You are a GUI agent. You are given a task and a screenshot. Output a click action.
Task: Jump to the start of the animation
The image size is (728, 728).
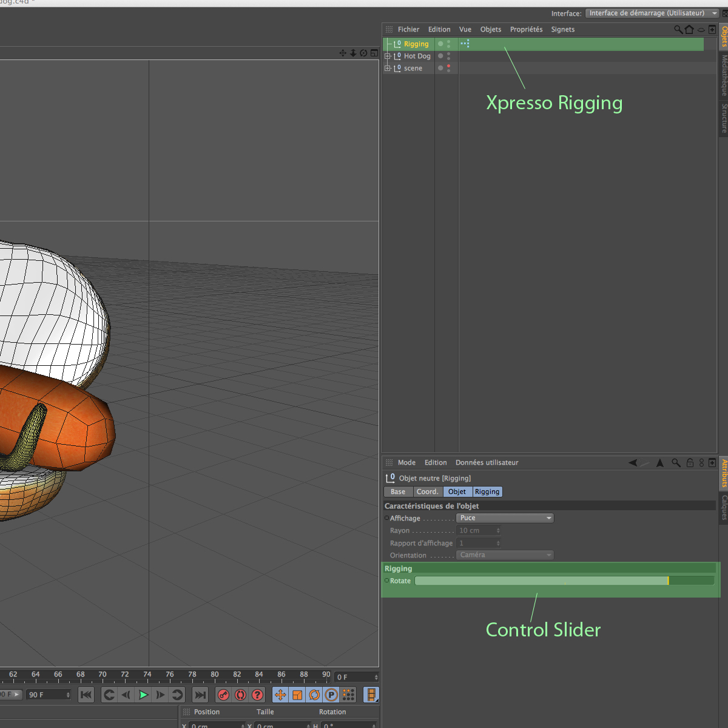(86, 695)
